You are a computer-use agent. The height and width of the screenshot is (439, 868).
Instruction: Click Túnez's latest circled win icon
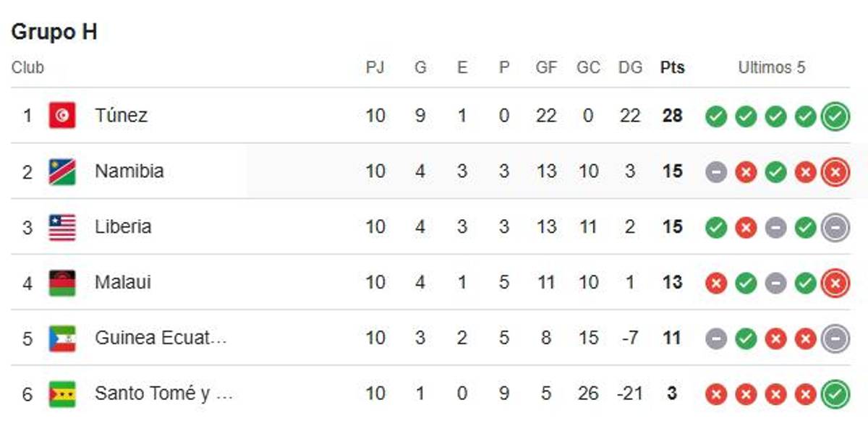pos(835,116)
